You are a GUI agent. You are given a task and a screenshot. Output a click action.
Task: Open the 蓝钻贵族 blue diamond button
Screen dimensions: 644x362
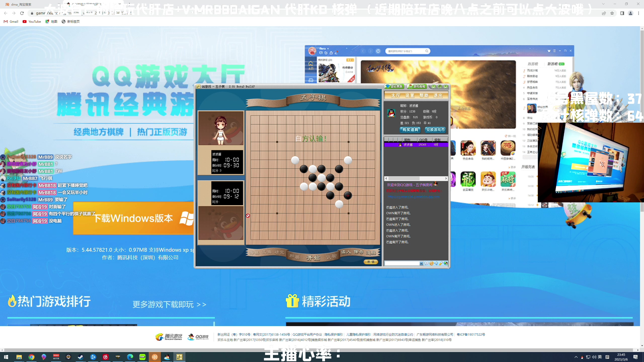(394, 86)
